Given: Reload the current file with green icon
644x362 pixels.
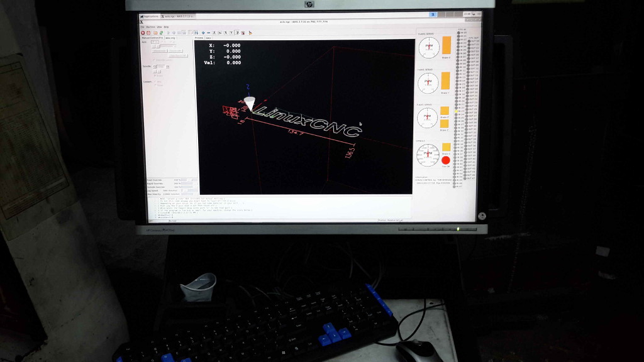Looking at the screenshot, I should click(x=161, y=33).
